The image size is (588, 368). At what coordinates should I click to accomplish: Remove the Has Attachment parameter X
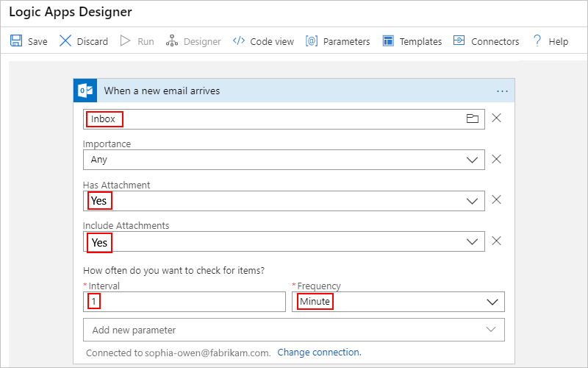[x=497, y=199]
